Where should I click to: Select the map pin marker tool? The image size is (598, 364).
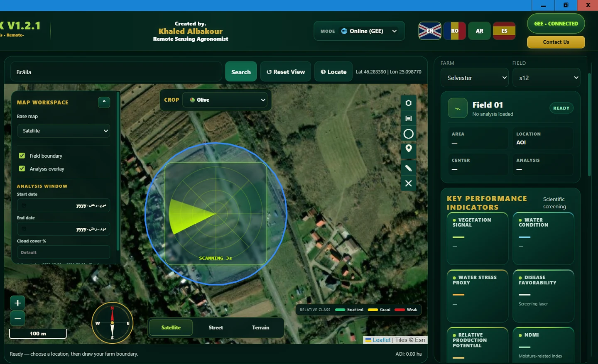409,149
